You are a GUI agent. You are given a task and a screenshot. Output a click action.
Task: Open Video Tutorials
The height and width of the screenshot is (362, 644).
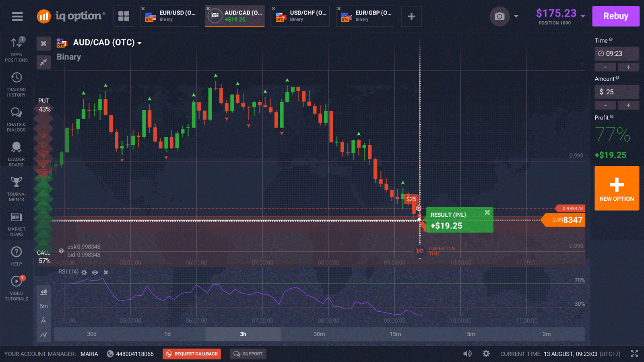tap(17, 288)
